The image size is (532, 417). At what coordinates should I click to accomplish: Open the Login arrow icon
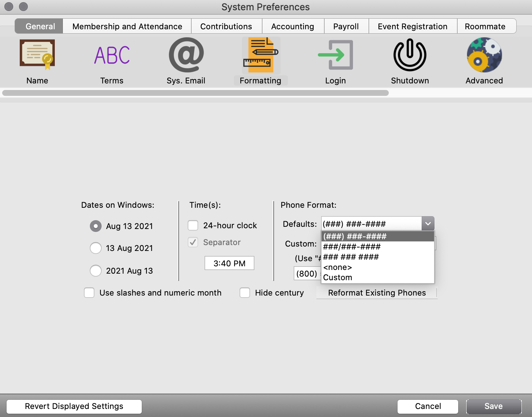(x=335, y=55)
